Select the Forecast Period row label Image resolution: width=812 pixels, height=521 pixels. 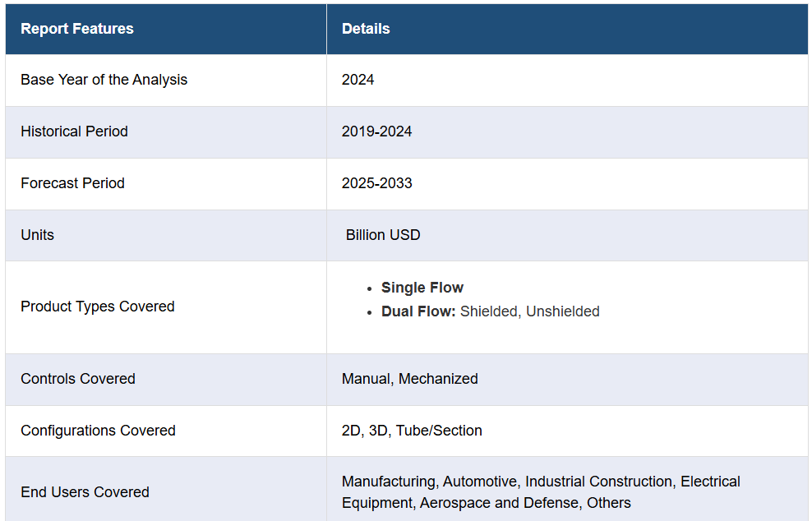pos(72,183)
